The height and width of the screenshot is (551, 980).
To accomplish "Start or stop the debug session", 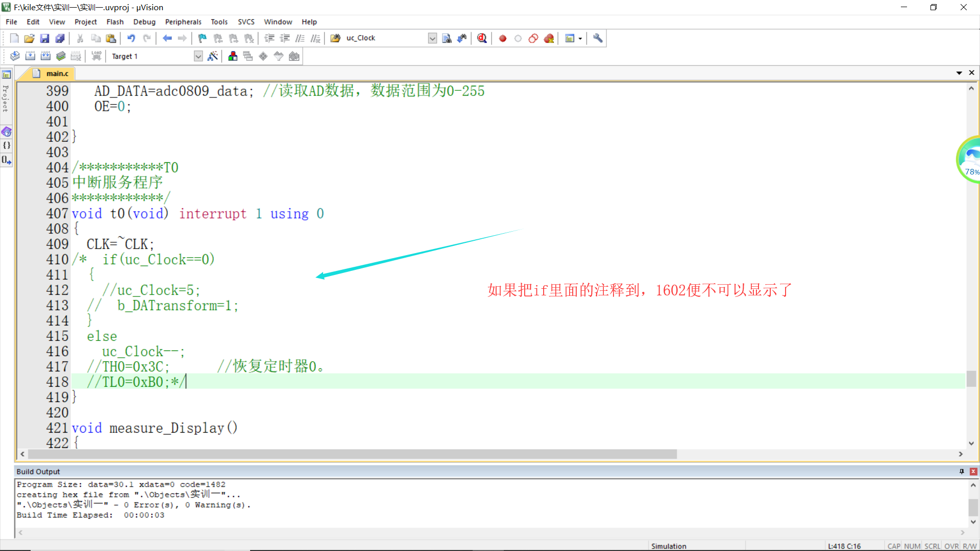I will 482,38.
